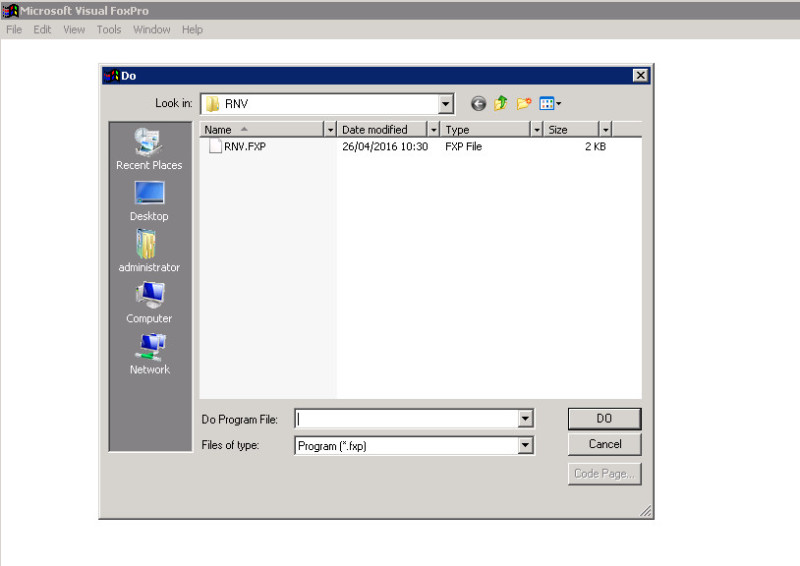Open the View menu

coord(74,30)
